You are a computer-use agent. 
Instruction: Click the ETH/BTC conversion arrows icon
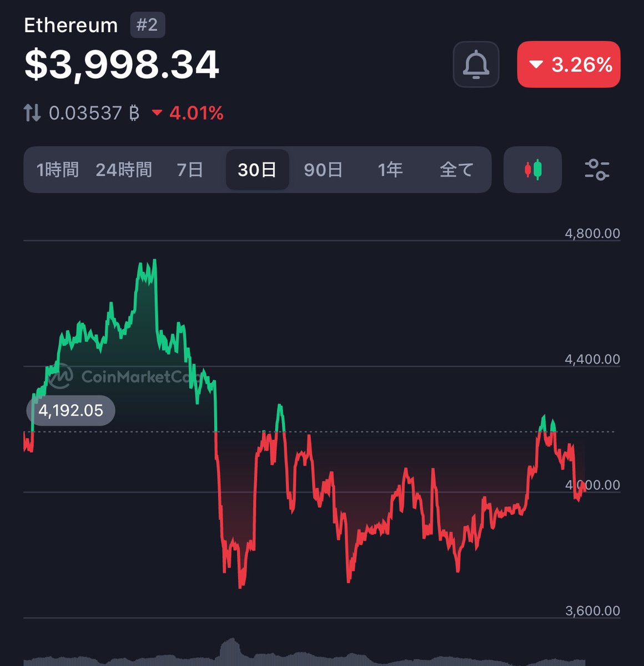[x=32, y=113]
